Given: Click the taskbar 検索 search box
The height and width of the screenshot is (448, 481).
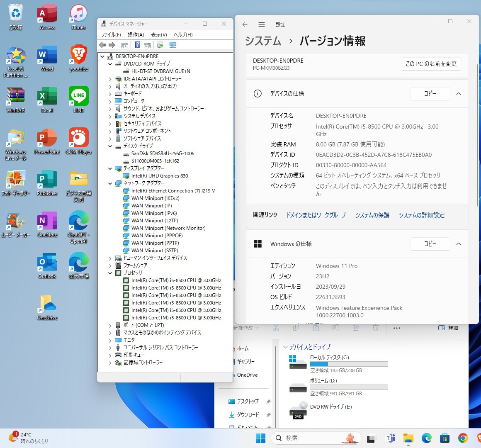Looking at the screenshot, I should [316, 438].
